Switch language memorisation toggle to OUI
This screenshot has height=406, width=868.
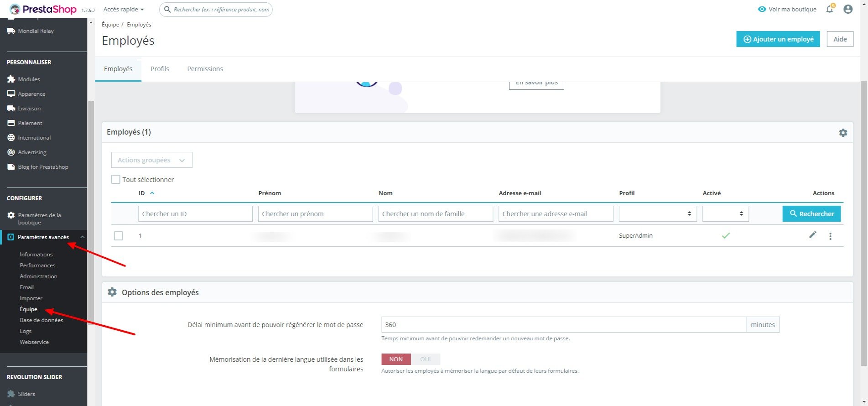(426, 359)
